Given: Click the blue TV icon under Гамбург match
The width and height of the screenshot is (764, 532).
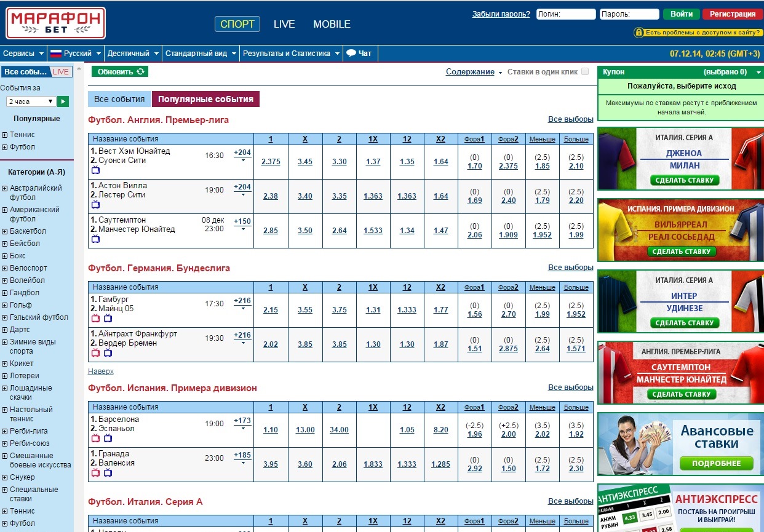Looking at the screenshot, I should coord(108,319).
